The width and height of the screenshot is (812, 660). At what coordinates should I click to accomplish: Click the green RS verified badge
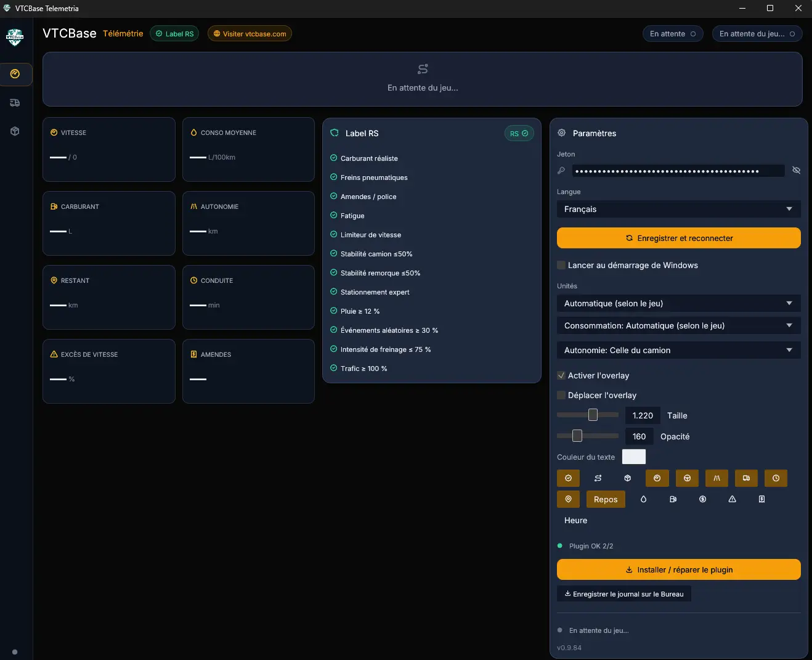tap(519, 134)
